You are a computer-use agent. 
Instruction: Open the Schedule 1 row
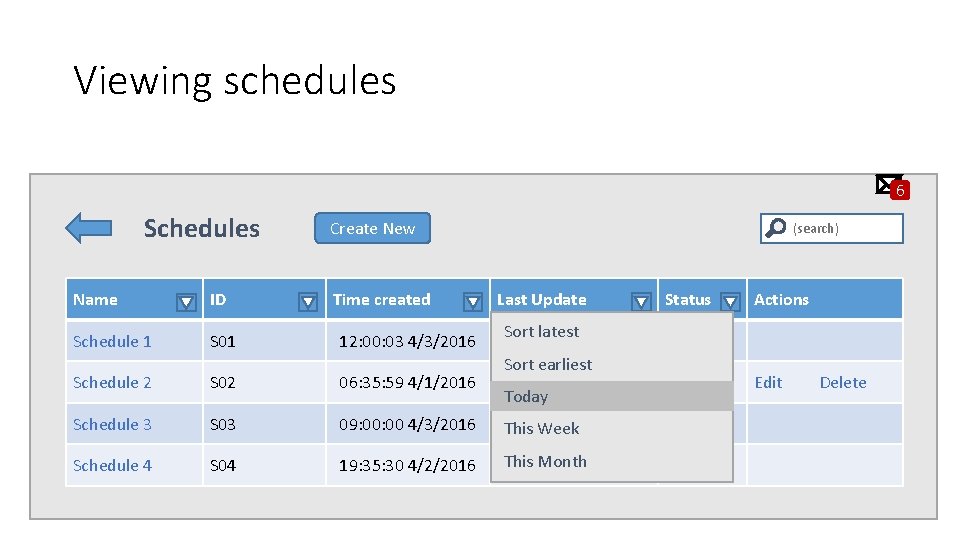(x=112, y=342)
